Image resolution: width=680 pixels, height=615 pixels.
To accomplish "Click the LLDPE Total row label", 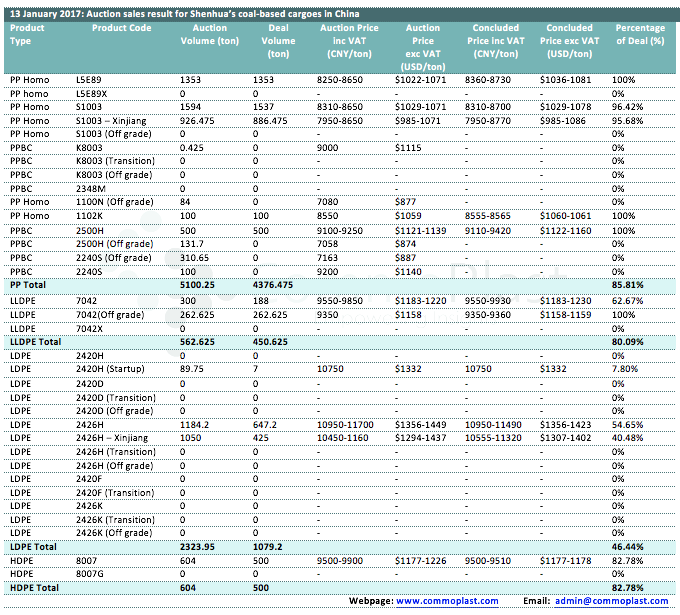I will point(37,341).
